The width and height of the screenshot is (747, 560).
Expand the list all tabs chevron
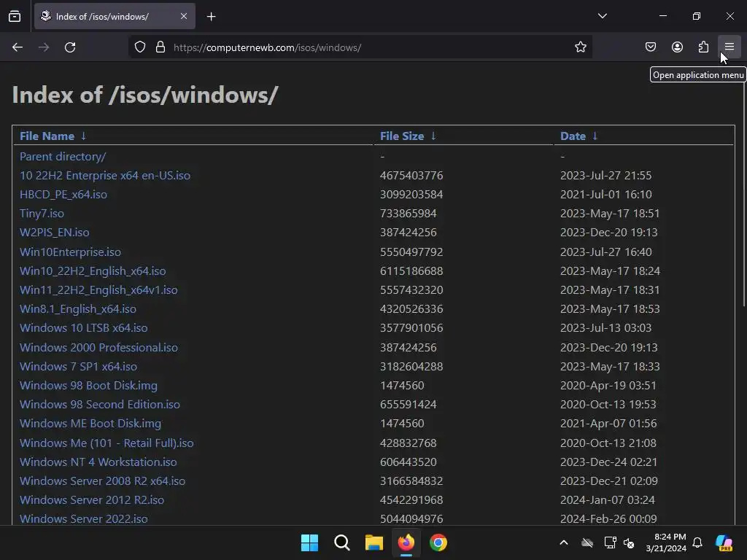coord(602,16)
